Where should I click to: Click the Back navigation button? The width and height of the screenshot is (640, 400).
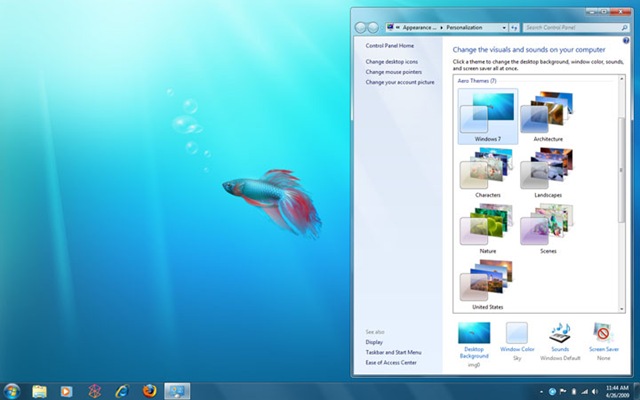360,28
